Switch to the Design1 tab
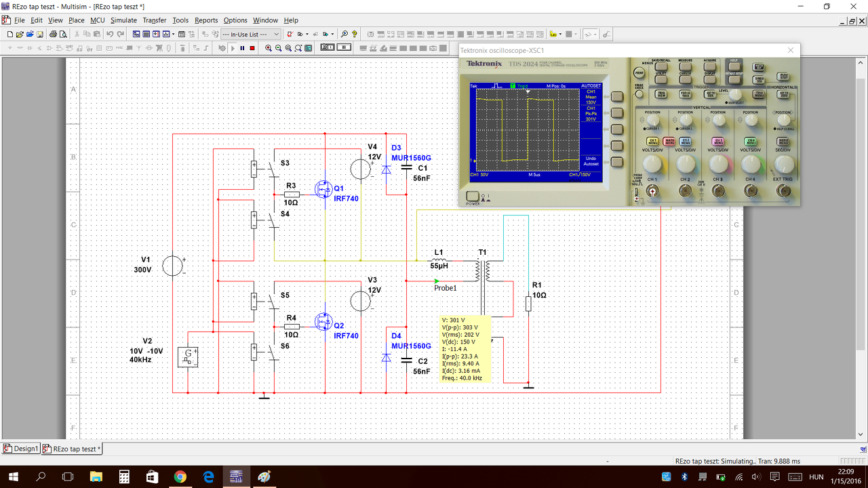The image size is (868, 488). point(21,449)
